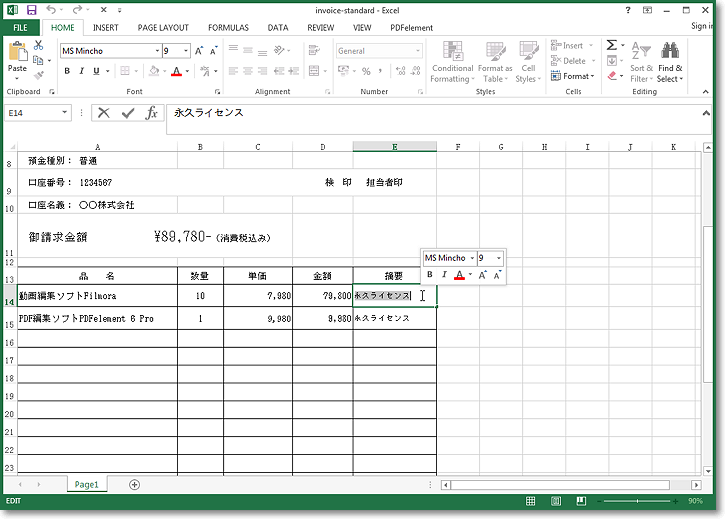Click the percent style button
725x519 pixels.
pyautogui.click(x=366, y=71)
